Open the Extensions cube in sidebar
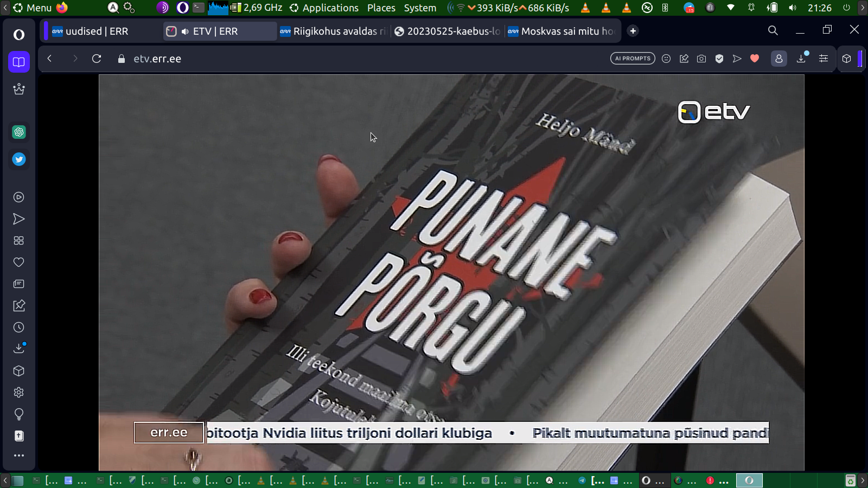Screen dimensions: 868x488 (x=19, y=371)
